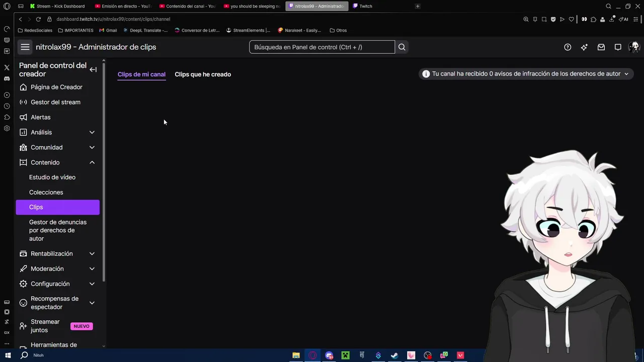Screen dimensions: 644x362
Task: Open the RedesSociales bookmark folder
Action: (x=35, y=30)
